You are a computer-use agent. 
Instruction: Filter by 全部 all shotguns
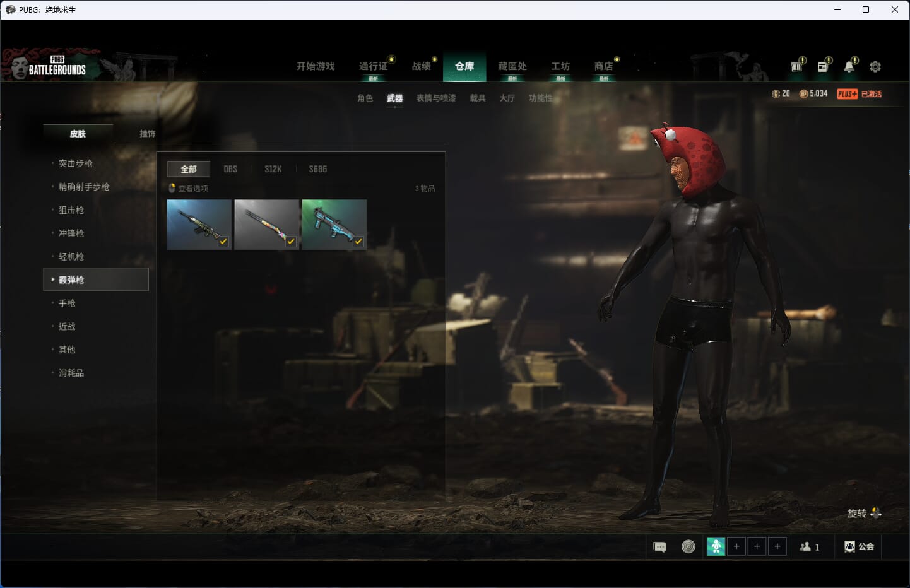tap(189, 169)
